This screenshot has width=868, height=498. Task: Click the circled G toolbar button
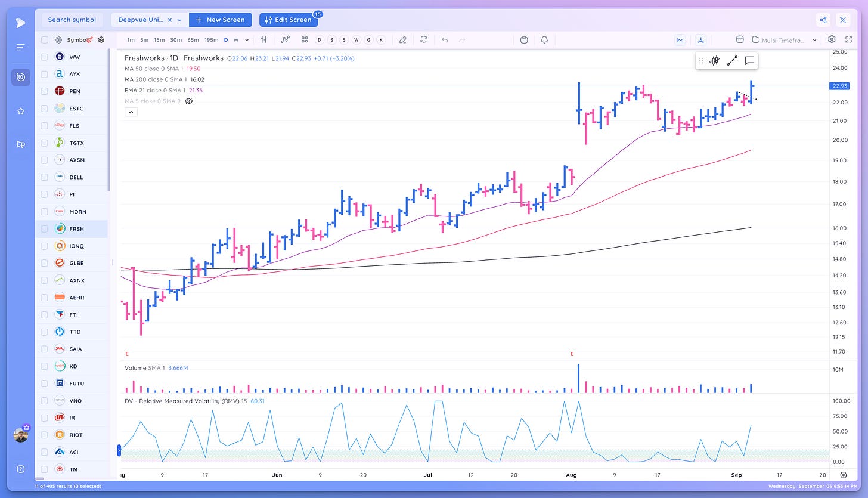[368, 40]
